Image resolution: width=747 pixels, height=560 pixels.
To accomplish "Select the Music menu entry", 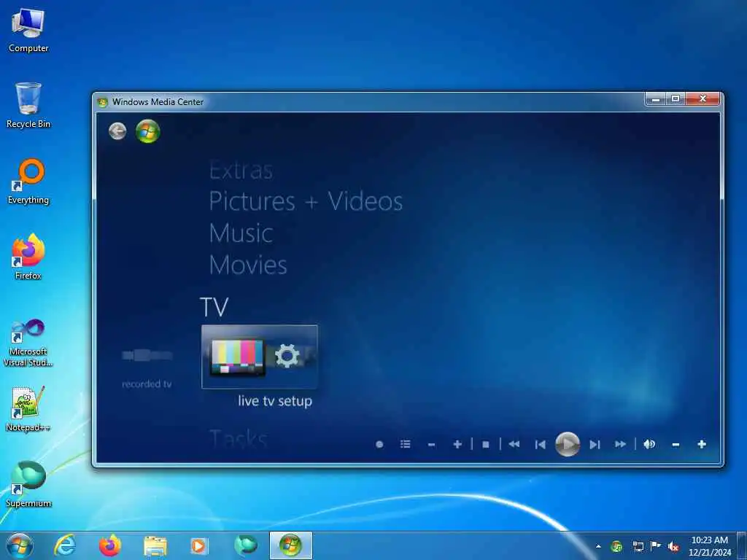I will click(x=241, y=233).
